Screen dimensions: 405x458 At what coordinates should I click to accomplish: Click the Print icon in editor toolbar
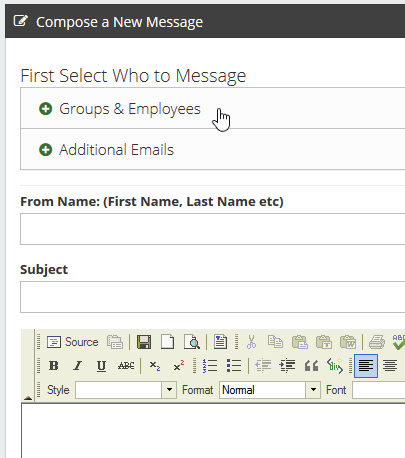377,342
